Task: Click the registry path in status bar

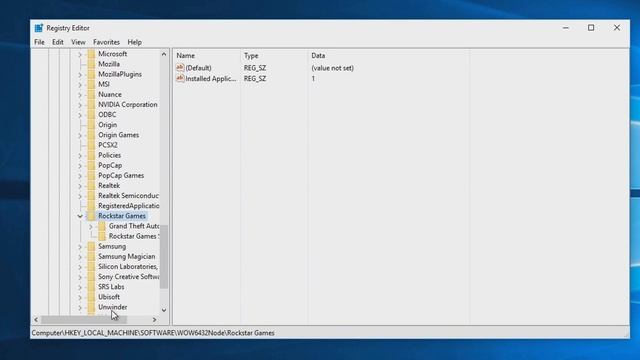Action: [153, 333]
